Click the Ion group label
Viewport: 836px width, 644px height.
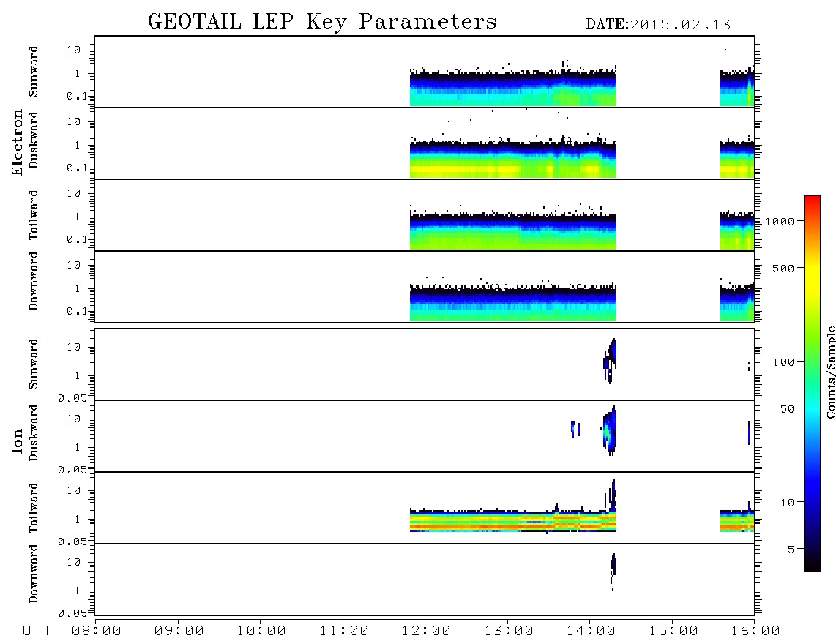pos(17,441)
